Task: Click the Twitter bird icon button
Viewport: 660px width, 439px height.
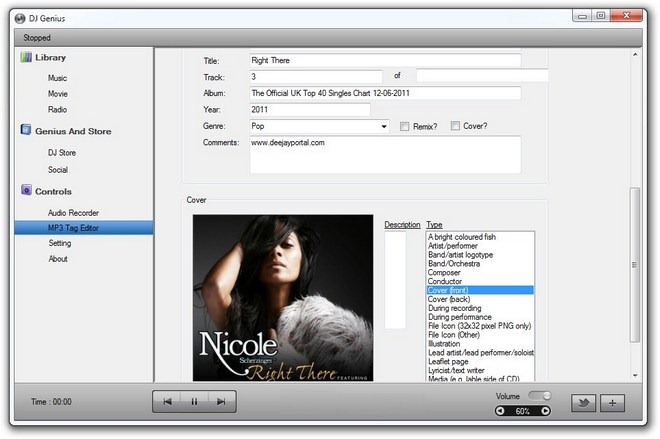Action: 583,403
